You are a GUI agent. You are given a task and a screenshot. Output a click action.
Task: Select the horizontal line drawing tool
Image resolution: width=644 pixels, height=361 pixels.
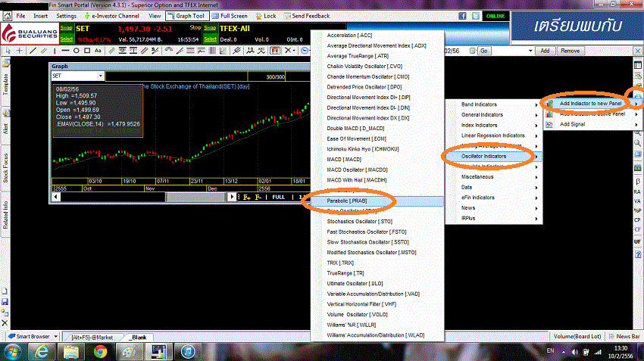[65, 51]
